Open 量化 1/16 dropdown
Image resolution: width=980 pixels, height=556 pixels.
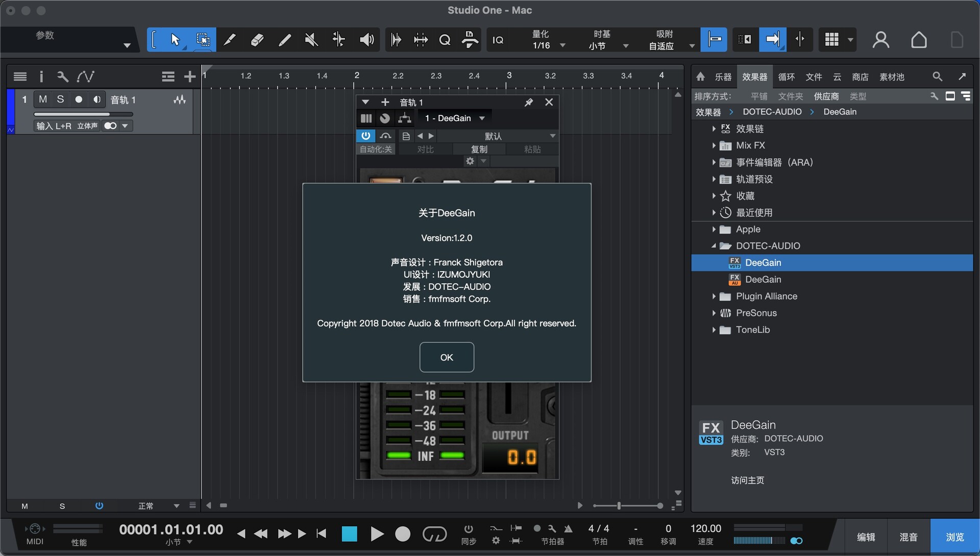coord(548,40)
